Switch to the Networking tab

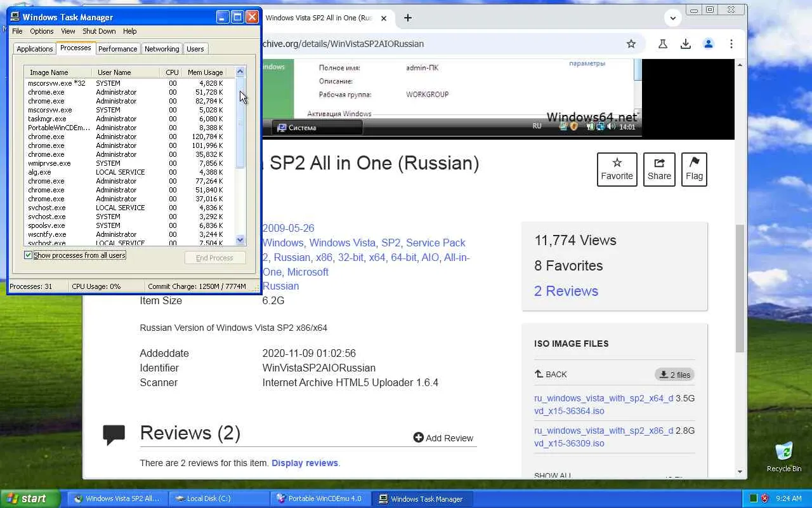pyautogui.click(x=162, y=49)
